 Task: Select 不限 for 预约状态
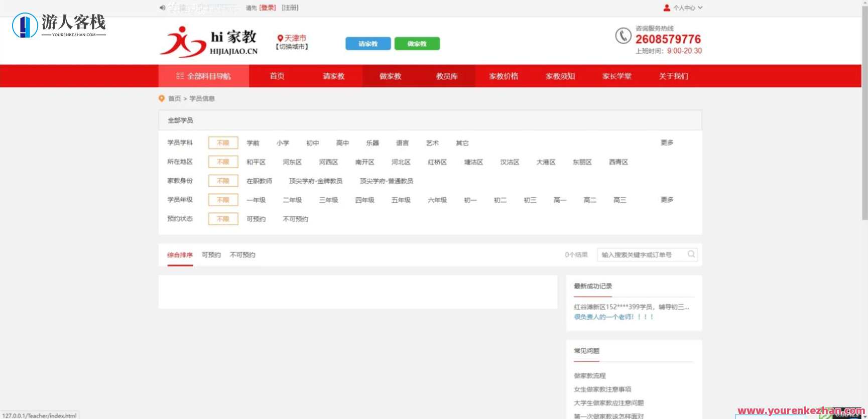[223, 219]
